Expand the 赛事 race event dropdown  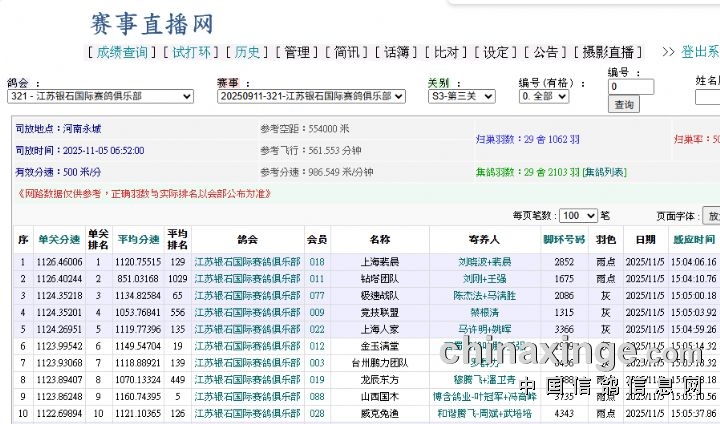[x=311, y=96]
